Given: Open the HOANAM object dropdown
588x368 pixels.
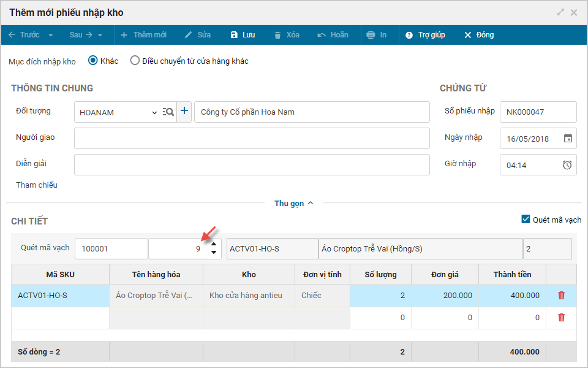Looking at the screenshot, I should [x=154, y=112].
